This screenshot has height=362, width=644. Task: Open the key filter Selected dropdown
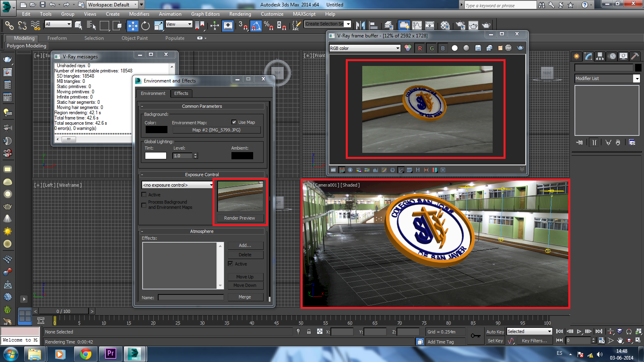click(529, 331)
